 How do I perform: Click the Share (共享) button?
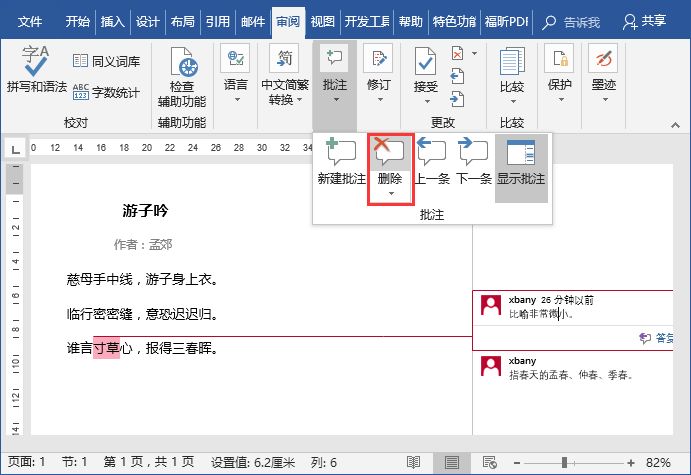(x=644, y=21)
